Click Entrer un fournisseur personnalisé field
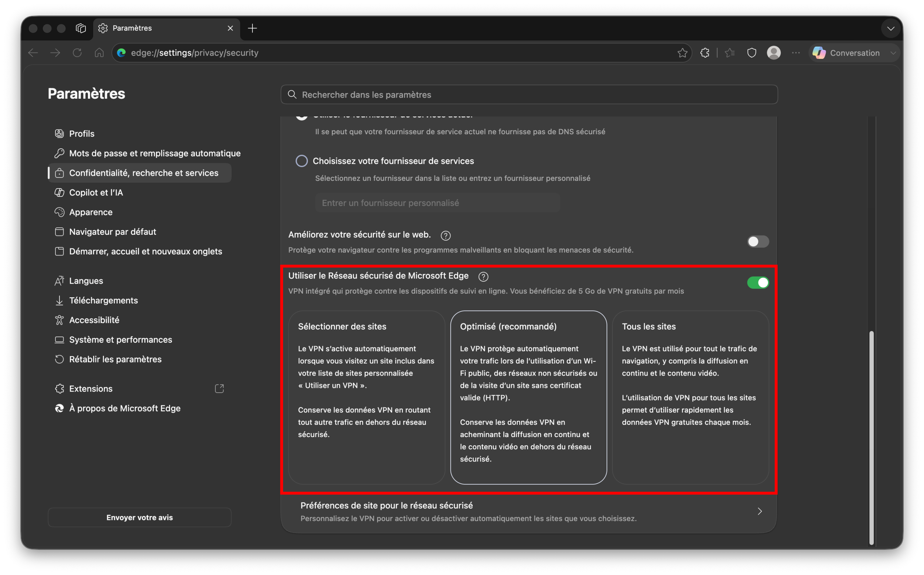Viewport: 924px width, 575px height. (438, 203)
